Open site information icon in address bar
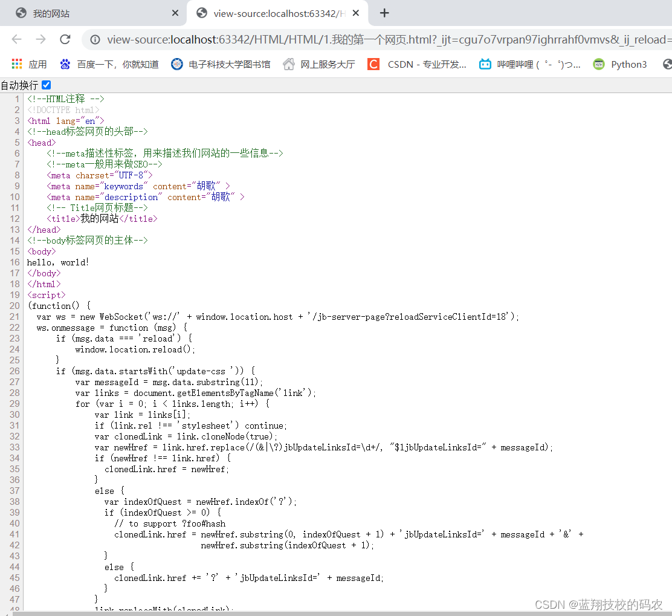This screenshot has width=672, height=616. click(95, 40)
